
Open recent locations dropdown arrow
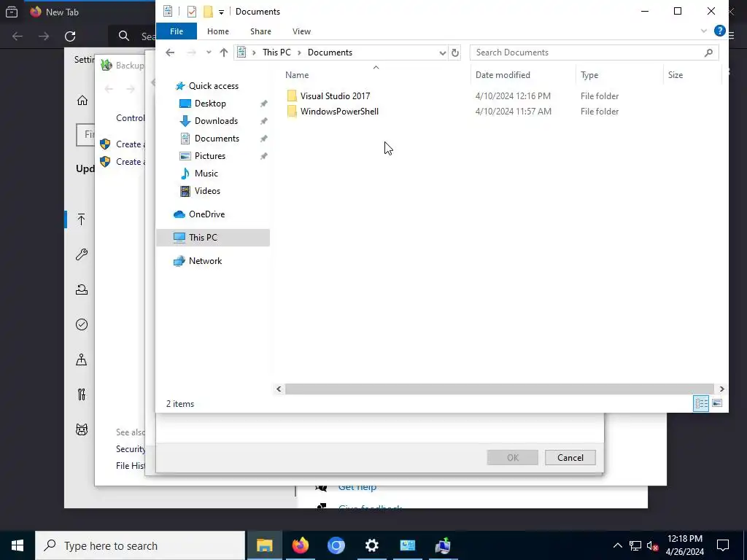point(209,52)
